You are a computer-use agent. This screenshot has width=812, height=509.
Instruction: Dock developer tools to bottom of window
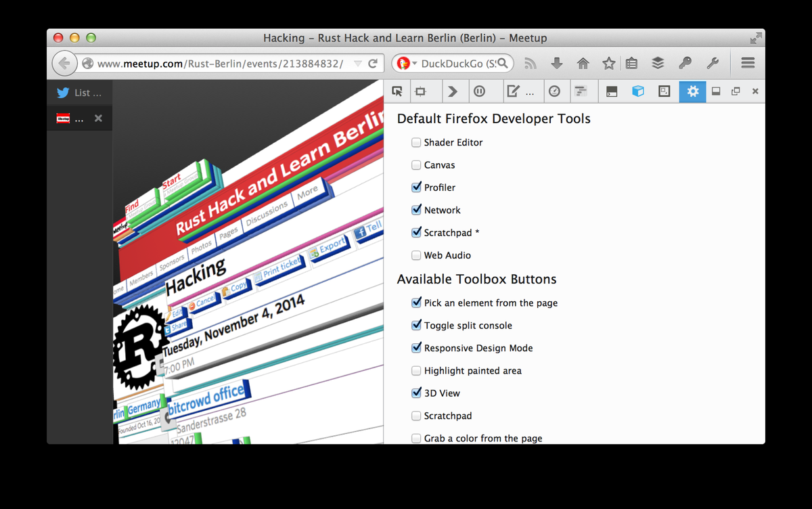716,91
